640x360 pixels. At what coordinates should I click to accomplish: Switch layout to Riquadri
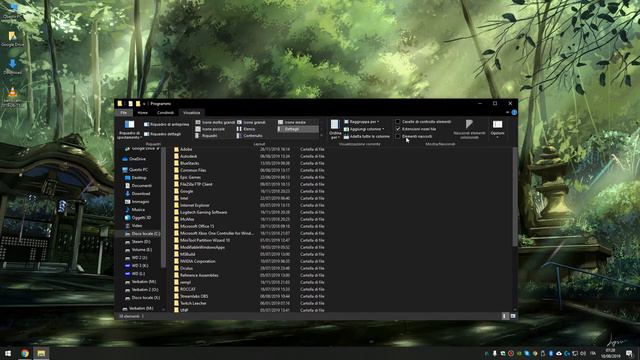click(x=207, y=136)
